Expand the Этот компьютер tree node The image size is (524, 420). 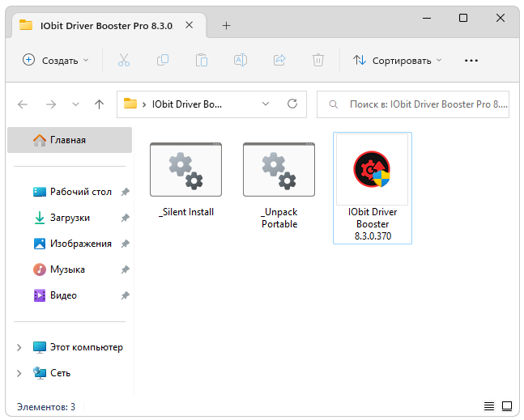coord(19,347)
